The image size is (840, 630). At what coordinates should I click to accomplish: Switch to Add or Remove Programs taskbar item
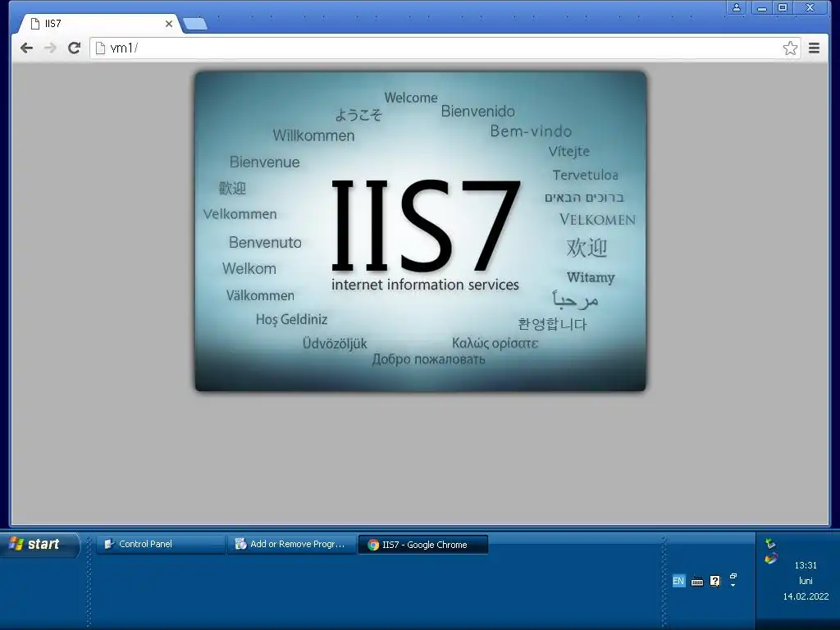pos(292,545)
